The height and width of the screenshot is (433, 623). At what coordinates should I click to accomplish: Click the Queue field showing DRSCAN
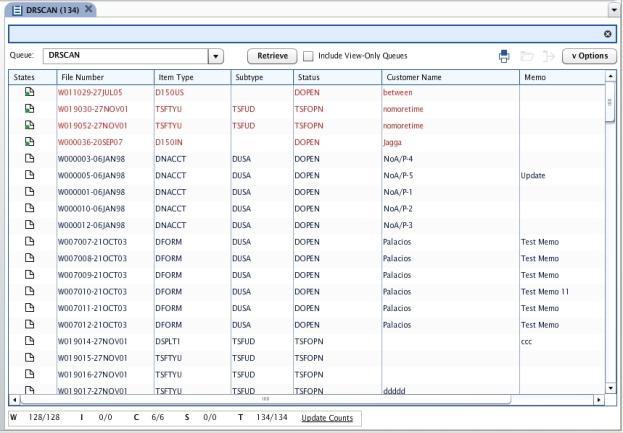point(126,56)
